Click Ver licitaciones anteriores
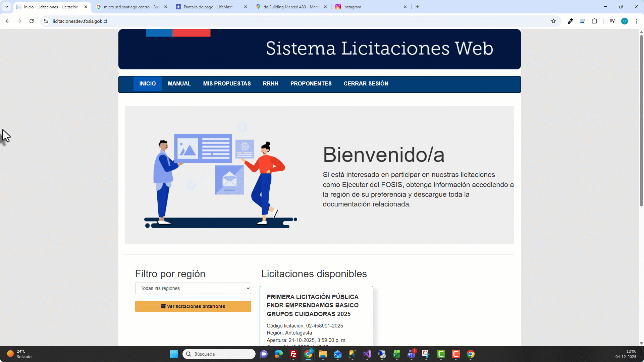This screenshot has height=362, width=644. [x=193, y=306]
